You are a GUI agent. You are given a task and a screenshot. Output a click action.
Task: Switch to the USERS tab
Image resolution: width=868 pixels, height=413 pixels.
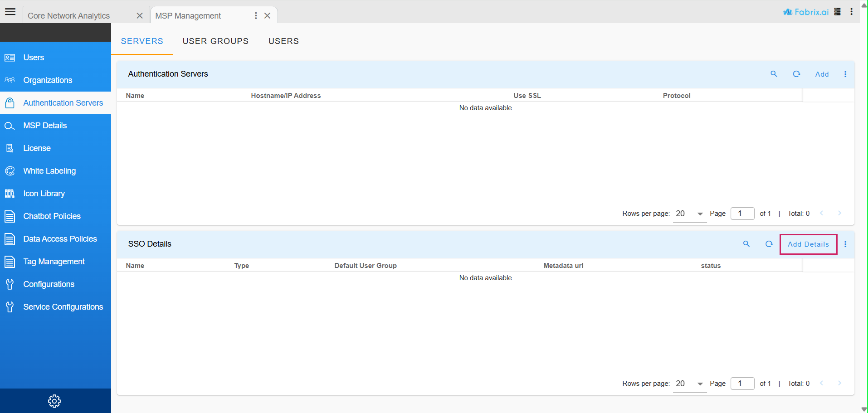click(x=283, y=41)
